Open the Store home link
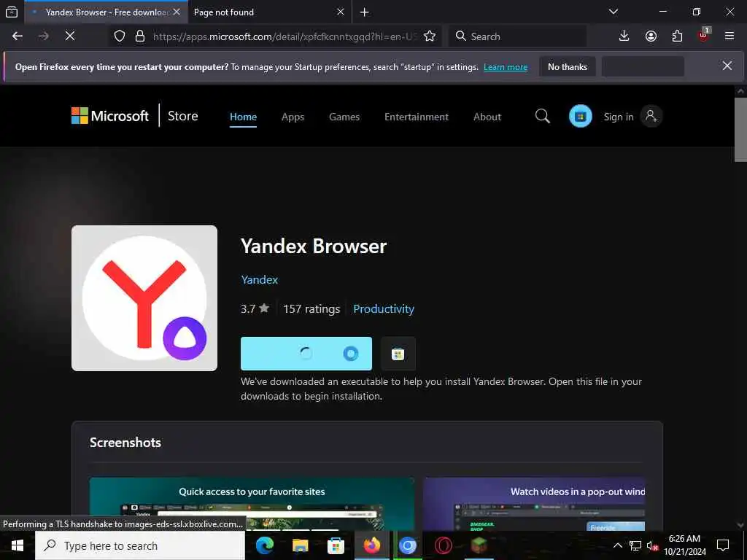Image resolution: width=747 pixels, height=560 pixels. [182, 116]
